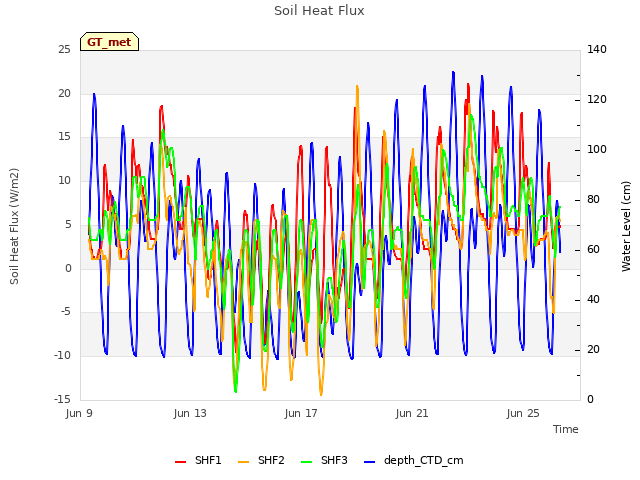Click the red SHF1 legend swatch
This screenshot has width=640, height=480.
pyautogui.click(x=180, y=462)
